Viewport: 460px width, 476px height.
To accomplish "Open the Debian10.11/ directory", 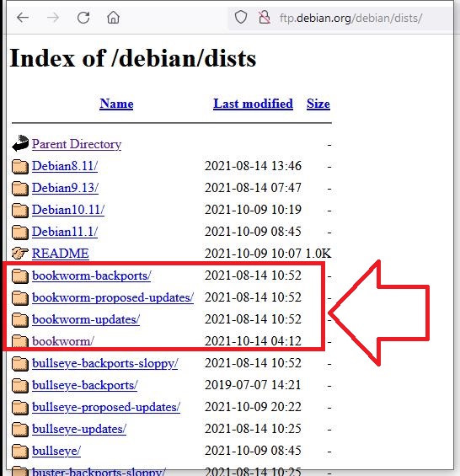I will coord(68,210).
